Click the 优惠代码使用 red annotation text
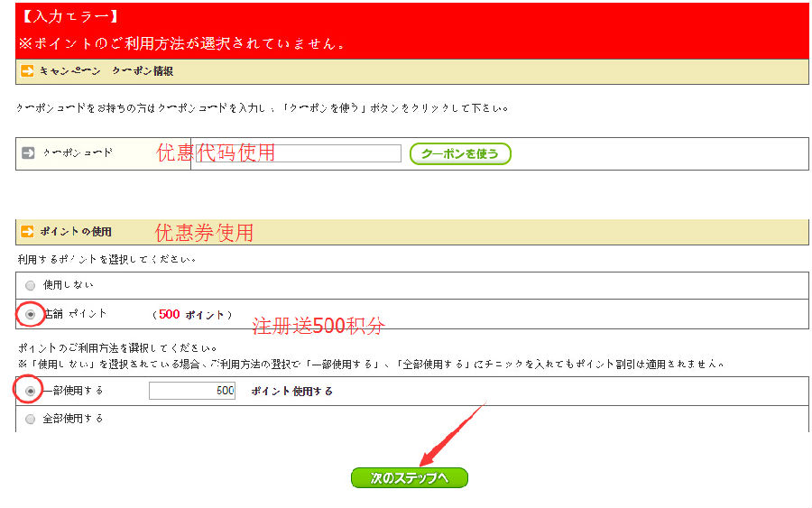This screenshot has height=508, width=812. (x=216, y=152)
